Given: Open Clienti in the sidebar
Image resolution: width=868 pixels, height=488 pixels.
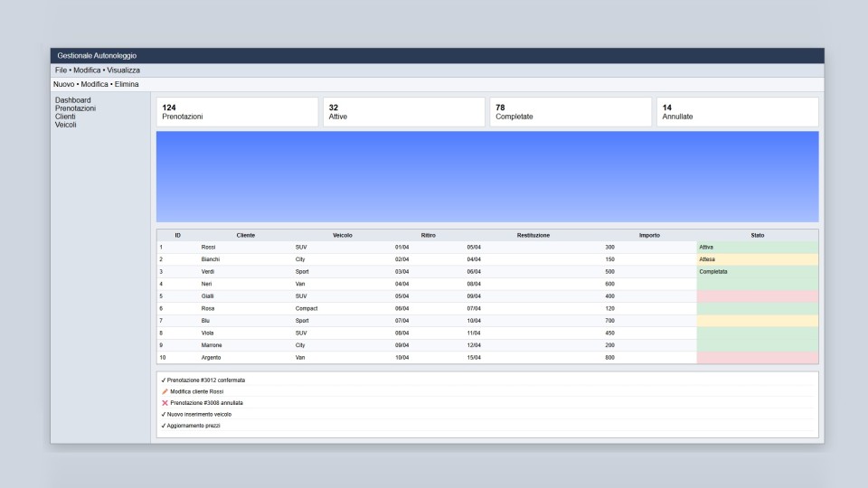Looking at the screenshot, I should click(x=65, y=117).
